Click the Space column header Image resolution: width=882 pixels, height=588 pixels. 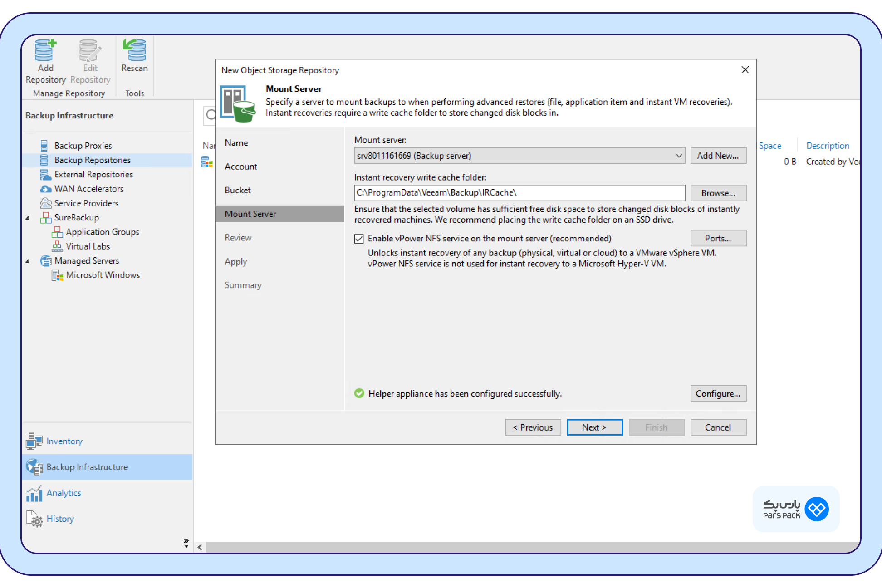pyautogui.click(x=770, y=146)
